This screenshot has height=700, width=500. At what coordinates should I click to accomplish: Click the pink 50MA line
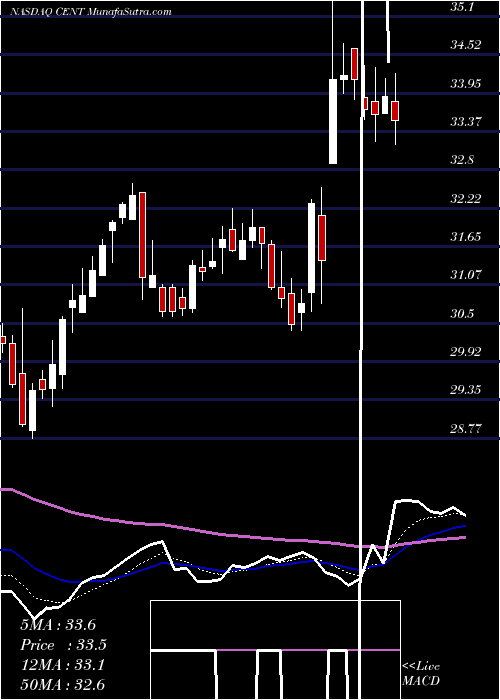click(232, 535)
